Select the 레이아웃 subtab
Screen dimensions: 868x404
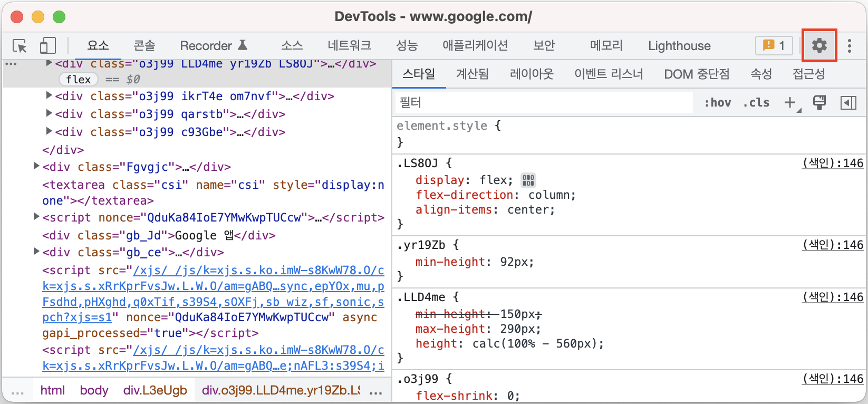[532, 74]
